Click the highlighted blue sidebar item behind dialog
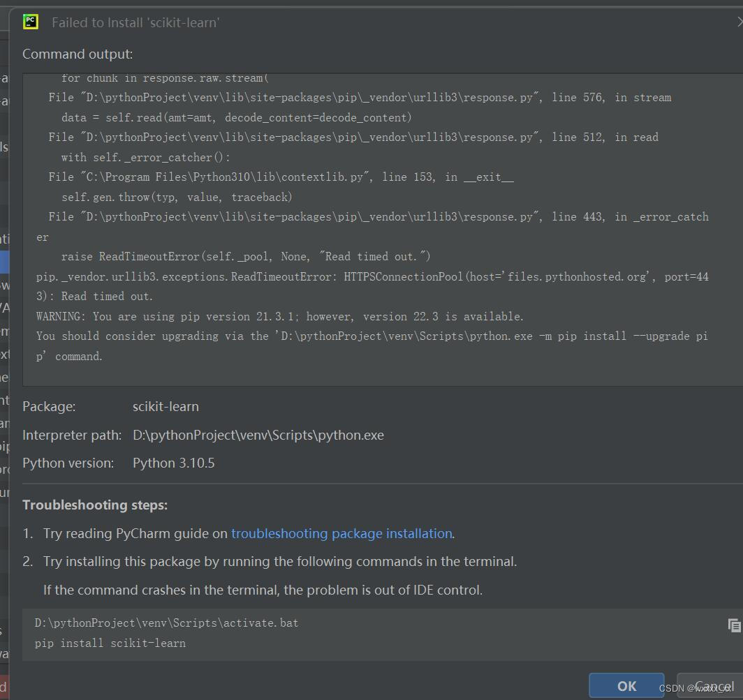 tap(4, 262)
